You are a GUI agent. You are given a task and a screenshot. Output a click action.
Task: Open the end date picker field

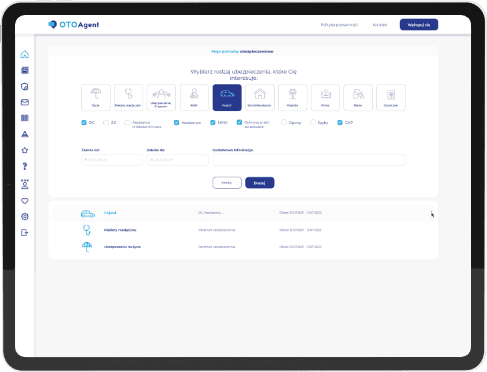(x=177, y=160)
